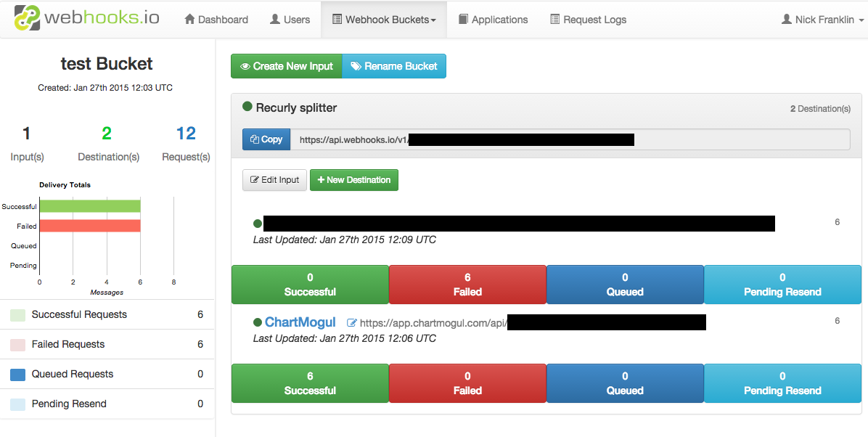Click the green status dot beside ChartMogul
The height and width of the screenshot is (437, 868).
(258, 322)
